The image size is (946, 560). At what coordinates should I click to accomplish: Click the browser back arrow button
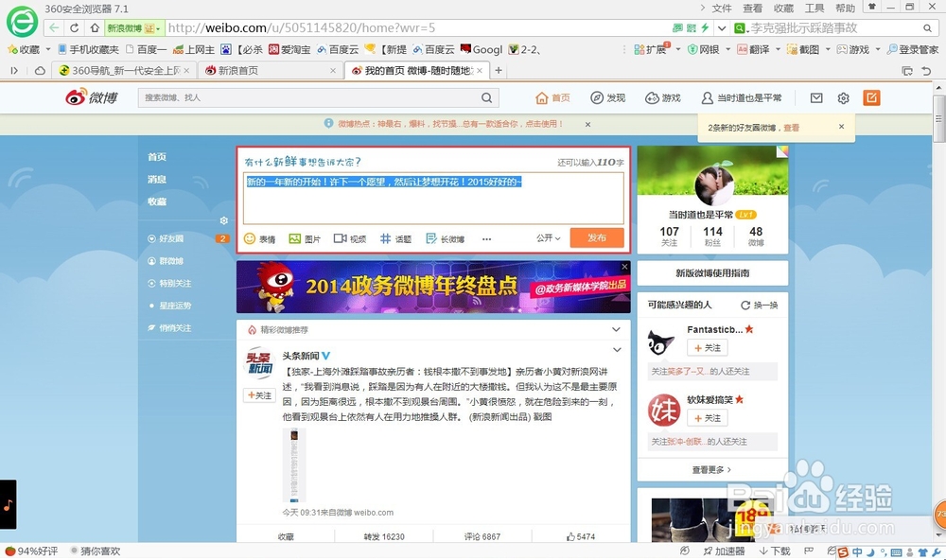(x=54, y=27)
